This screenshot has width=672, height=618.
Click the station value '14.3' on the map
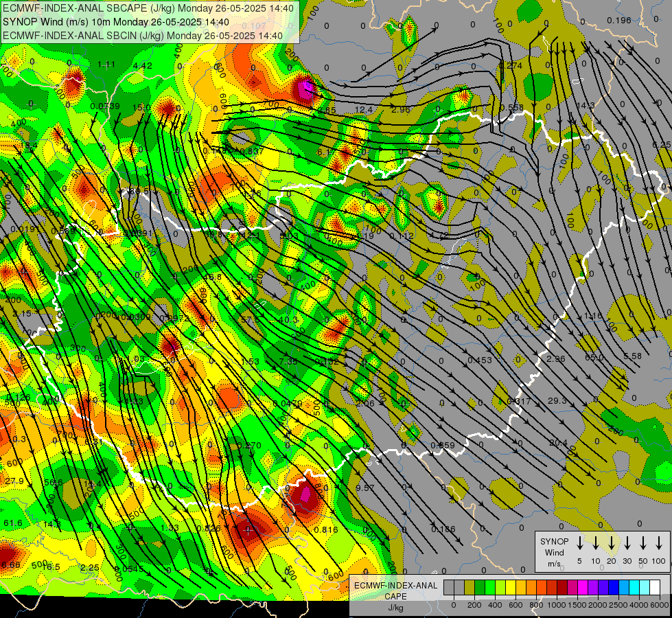pyautogui.click(x=586, y=106)
